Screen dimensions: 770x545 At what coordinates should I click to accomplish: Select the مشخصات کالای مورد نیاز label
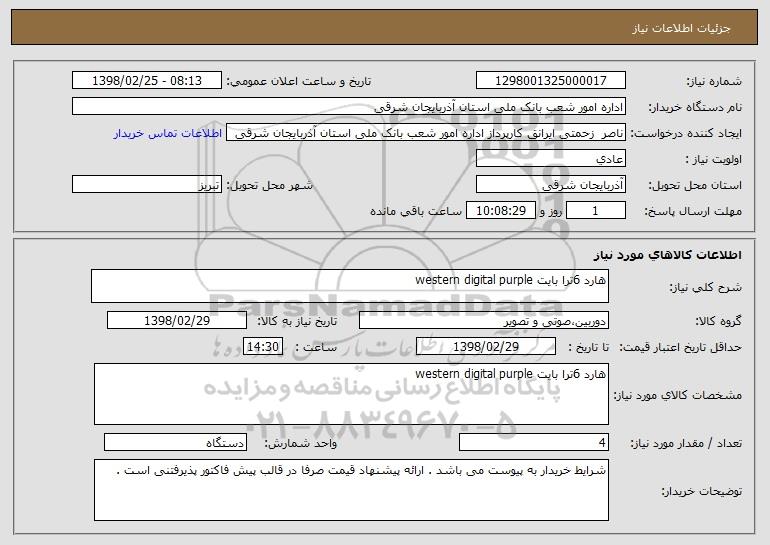point(678,395)
